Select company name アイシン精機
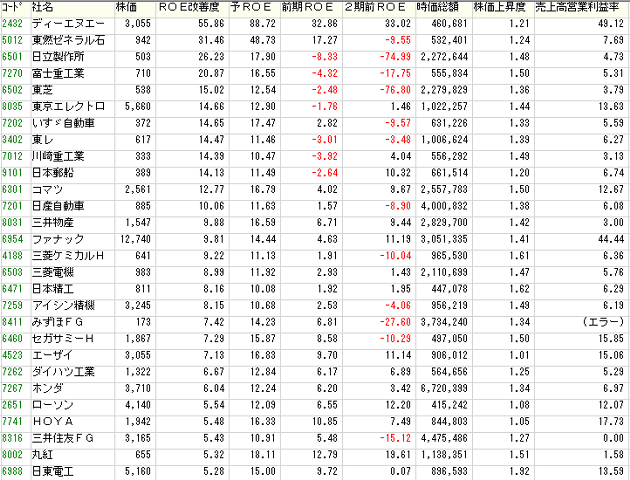Screen dimensions: 630x480 coord(63,306)
